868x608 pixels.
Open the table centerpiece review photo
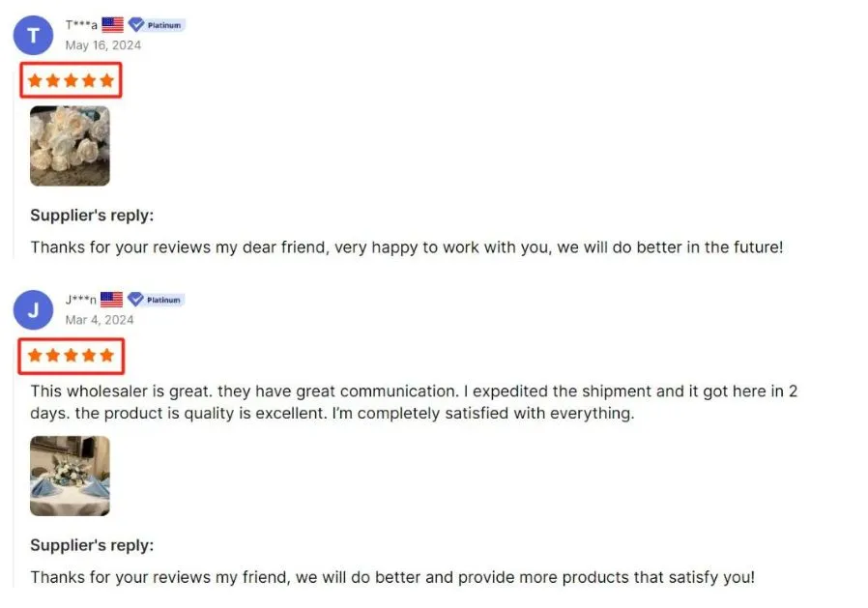click(70, 476)
